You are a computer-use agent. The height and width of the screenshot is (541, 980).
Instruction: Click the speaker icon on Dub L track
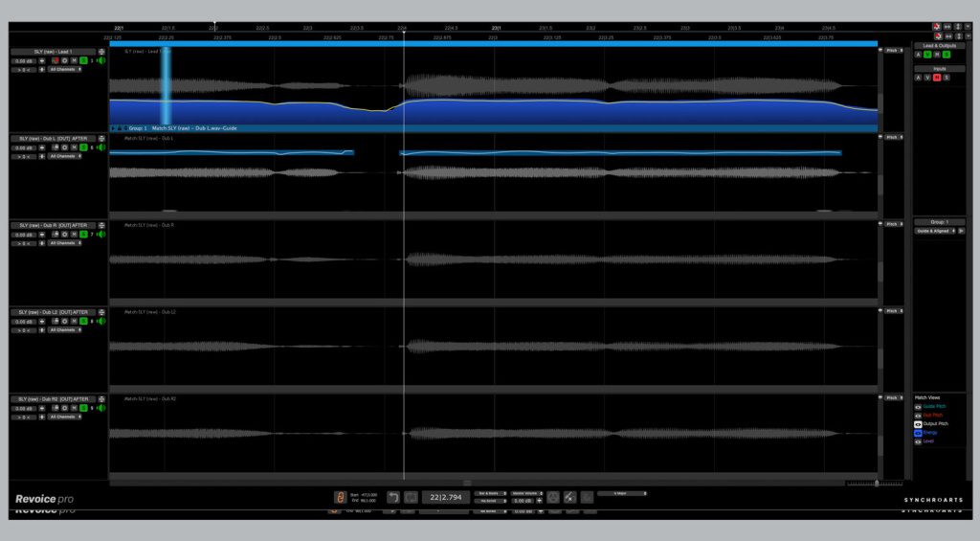101,147
